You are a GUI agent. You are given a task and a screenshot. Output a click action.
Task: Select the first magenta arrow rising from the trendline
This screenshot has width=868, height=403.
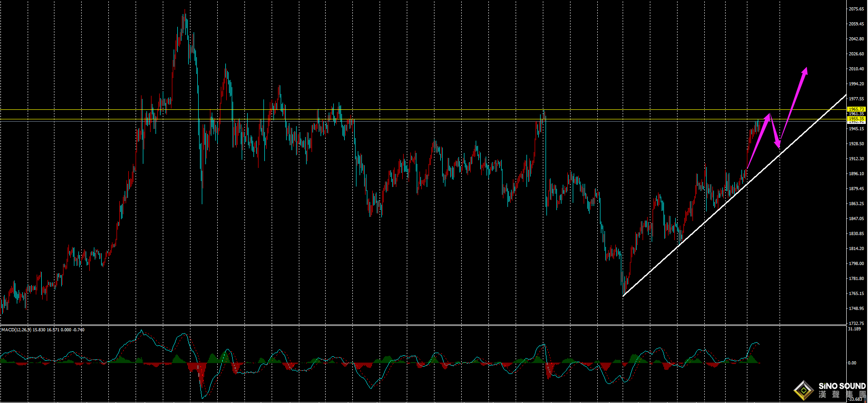758,142
